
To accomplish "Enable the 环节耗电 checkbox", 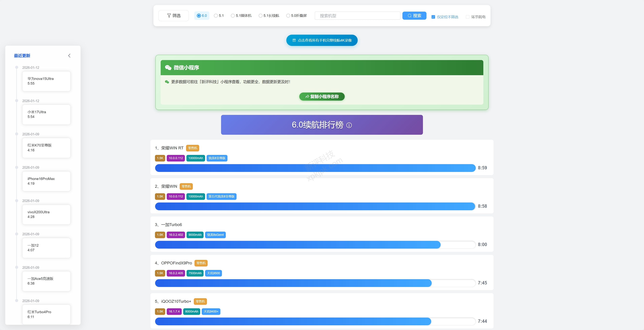I will pyautogui.click(x=467, y=17).
